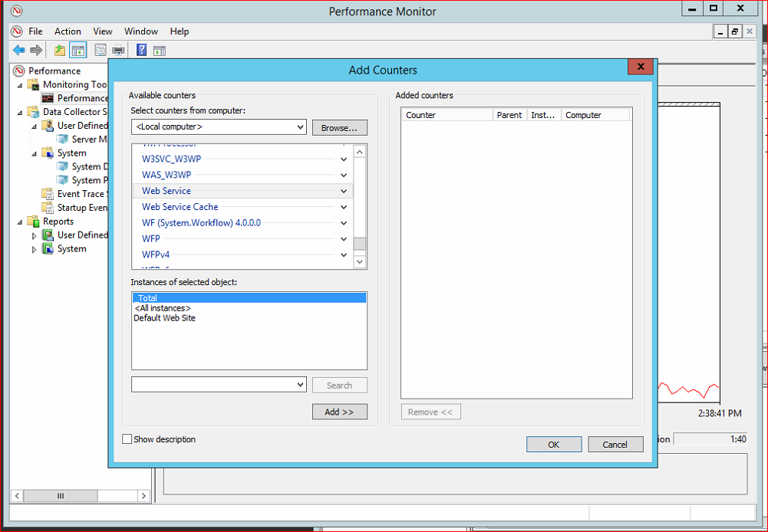Open the View menu
The height and width of the screenshot is (532, 768).
(103, 31)
